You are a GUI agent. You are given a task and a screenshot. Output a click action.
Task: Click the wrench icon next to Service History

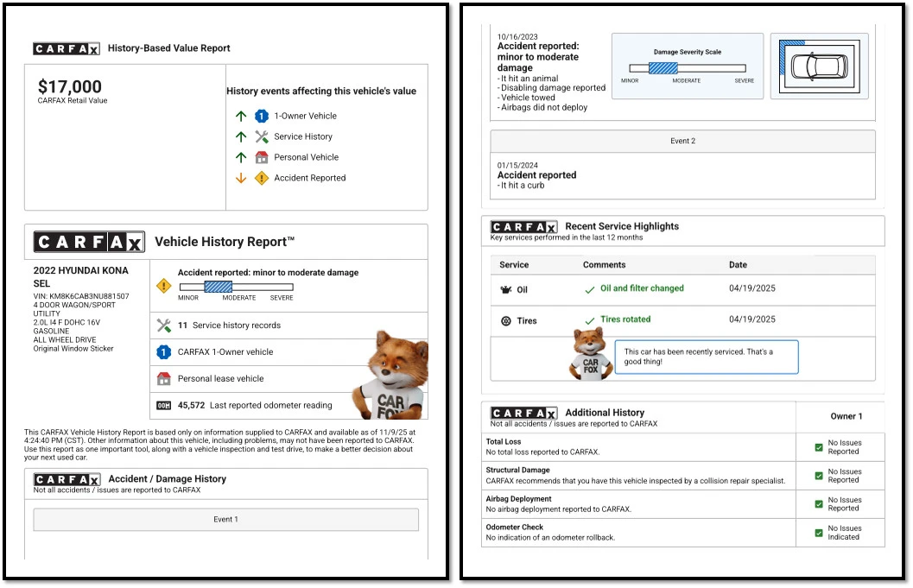[x=262, y=136]
